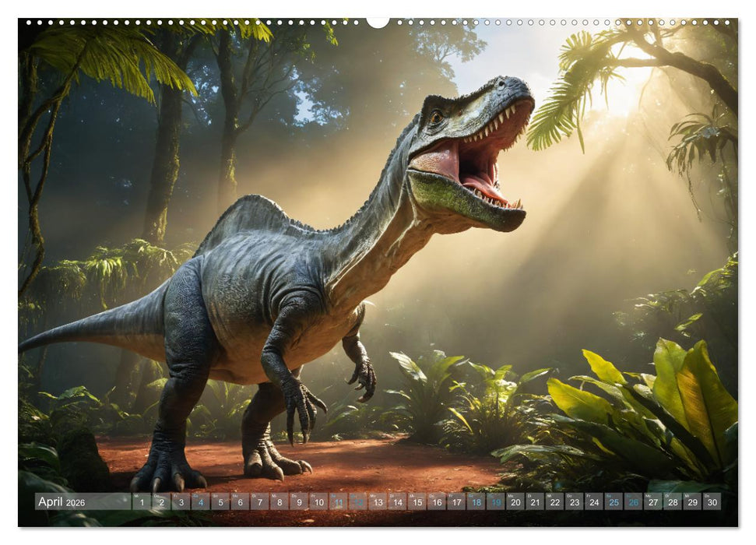Pick date 10 in the calendar strip

[x=318, y=502]
